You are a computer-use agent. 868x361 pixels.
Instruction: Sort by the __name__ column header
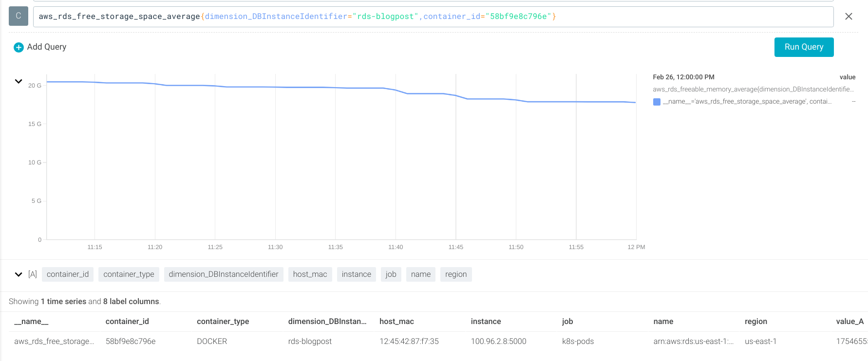(31, 322)
